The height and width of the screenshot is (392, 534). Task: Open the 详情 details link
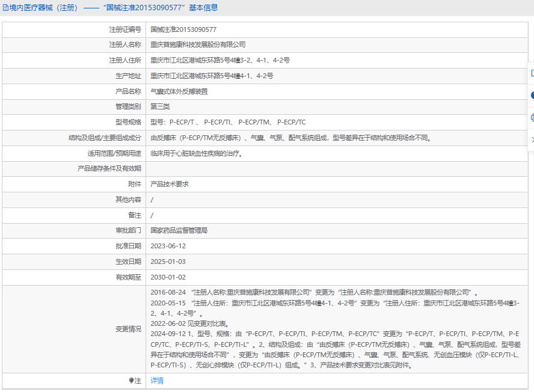[157, 381]
